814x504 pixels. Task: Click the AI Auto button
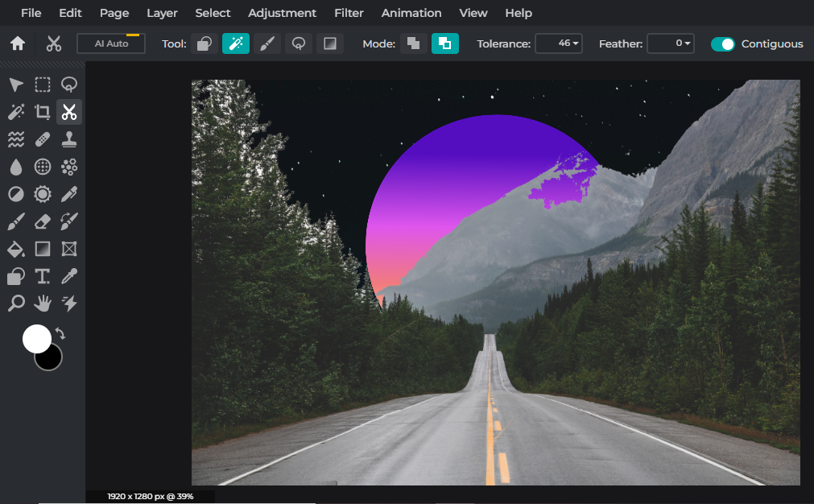pos(110,43)
